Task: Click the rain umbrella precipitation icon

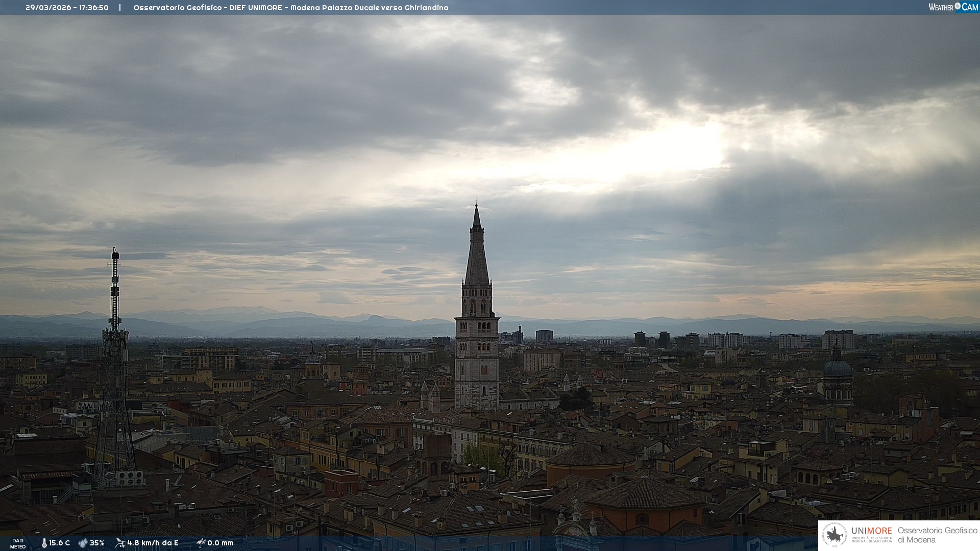Action: click(x=201, y=543)
